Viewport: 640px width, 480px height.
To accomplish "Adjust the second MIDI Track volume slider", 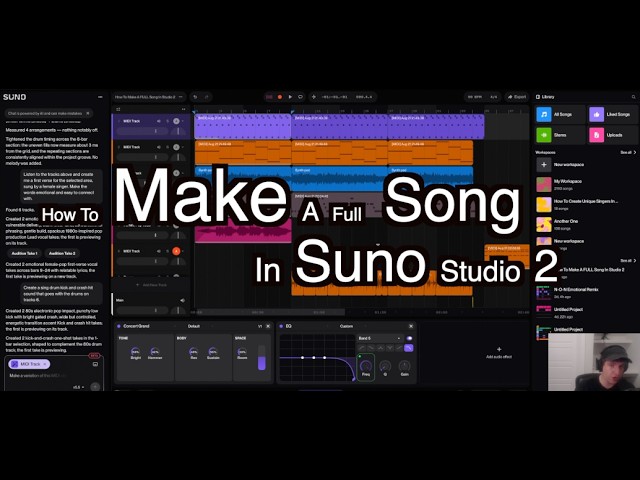I will pos(142,157).
